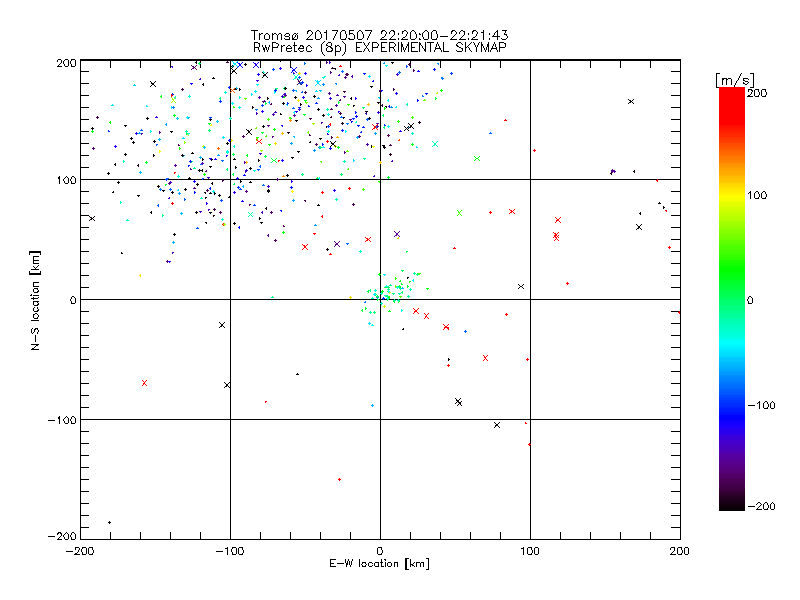Click E-W axis tick label "0"
This screenshot has width=800, height=600.
tap(380, 551)
